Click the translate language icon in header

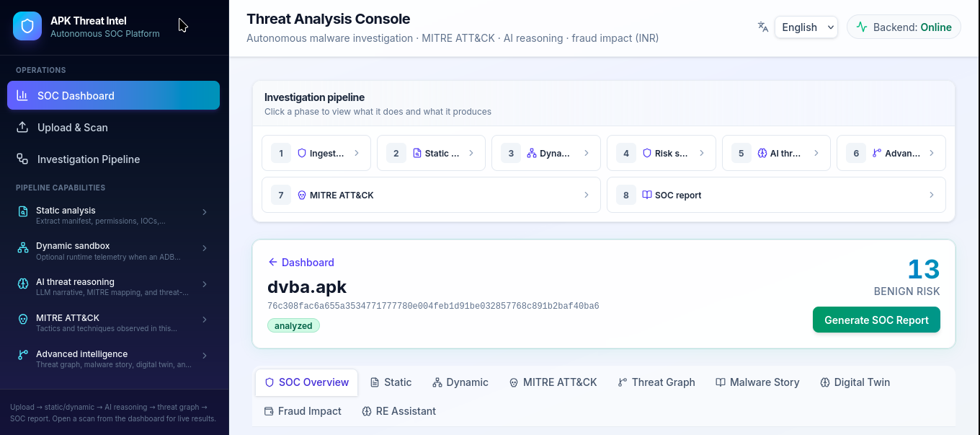click(x=763, y=27)
